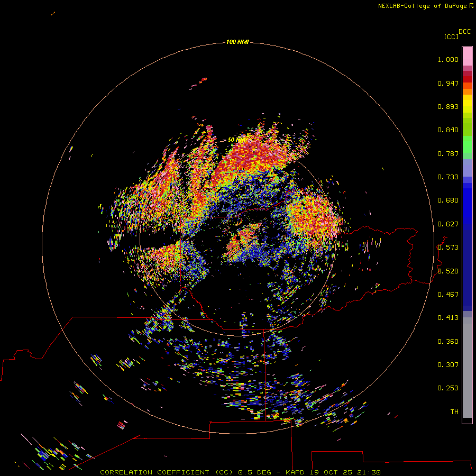Click the [CC] units label
Image resolution: width=476 pixels, height=476 pixels.
(451, 36)
